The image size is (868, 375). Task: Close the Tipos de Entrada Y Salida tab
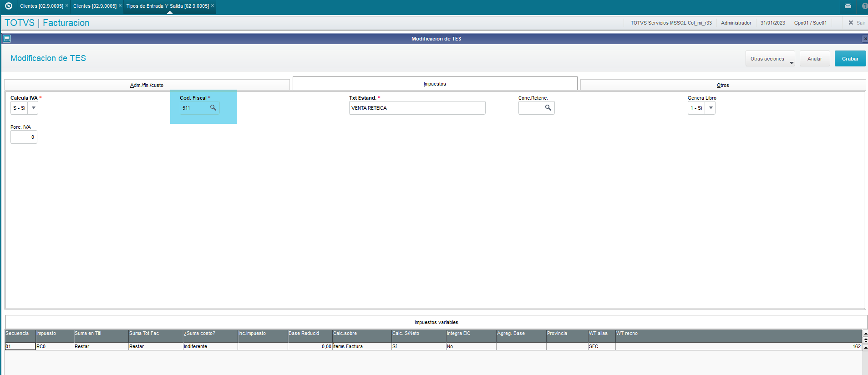(x=213, y=5)
